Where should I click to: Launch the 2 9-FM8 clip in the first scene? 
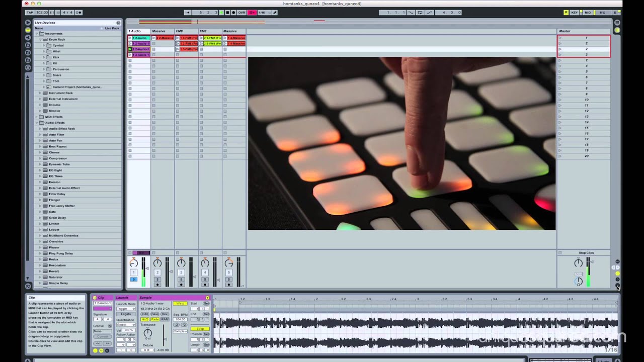(201, 38)
